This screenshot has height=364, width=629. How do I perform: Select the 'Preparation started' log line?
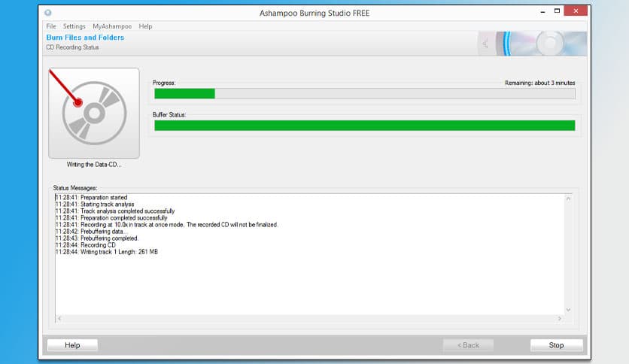click(x=92, y=197)
